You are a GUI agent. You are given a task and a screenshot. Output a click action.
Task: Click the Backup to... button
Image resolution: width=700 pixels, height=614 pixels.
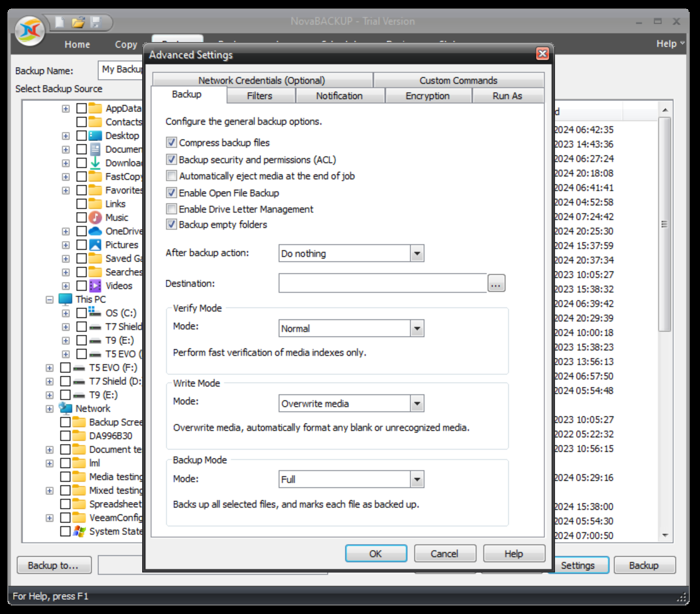coord(53,565)
